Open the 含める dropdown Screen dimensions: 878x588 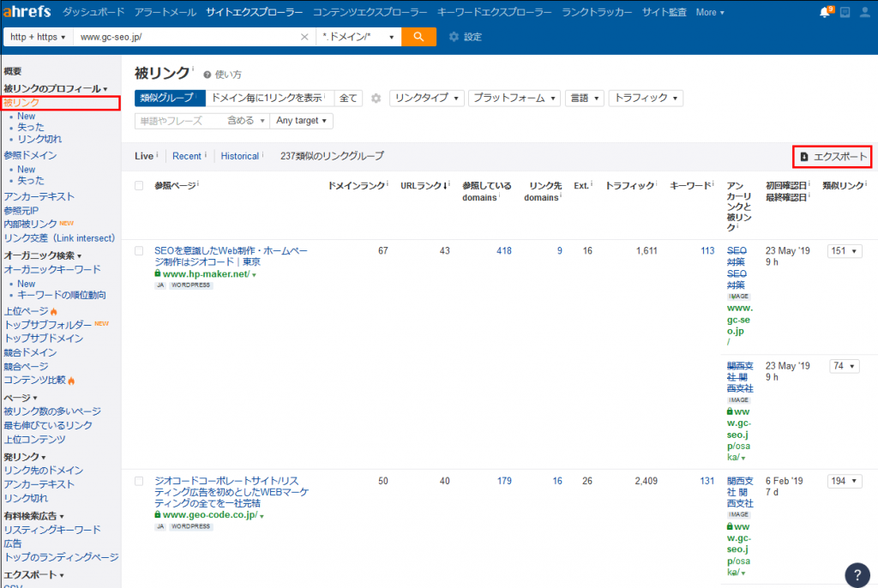[246, 120]
